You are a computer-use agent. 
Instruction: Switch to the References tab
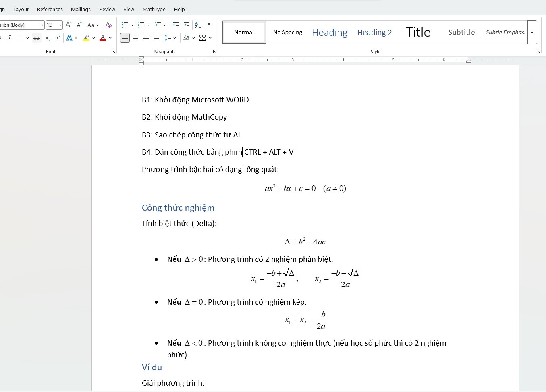50,9
